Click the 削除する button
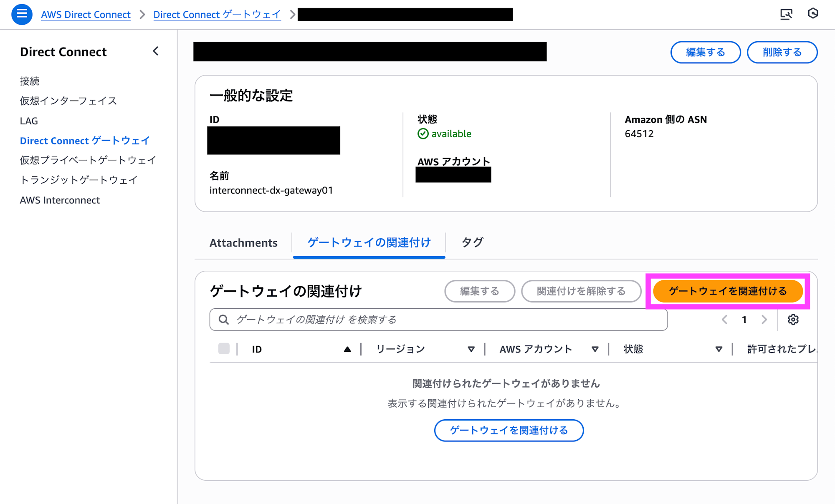 [782, 52]
